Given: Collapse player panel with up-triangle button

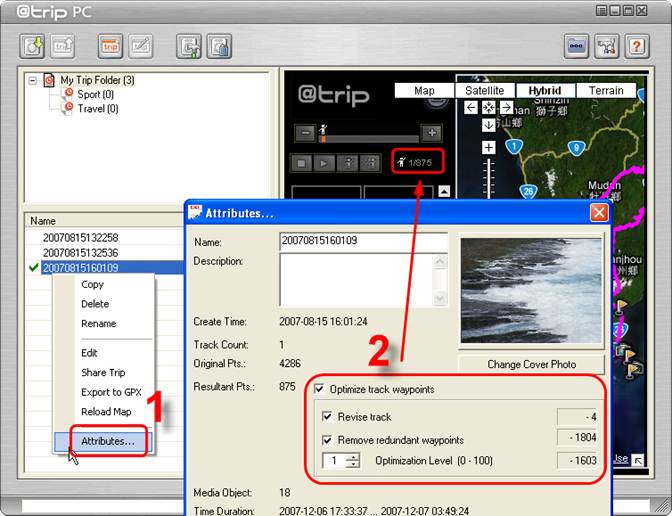Looking at the screenshot, I should click(x=444, y=191).
